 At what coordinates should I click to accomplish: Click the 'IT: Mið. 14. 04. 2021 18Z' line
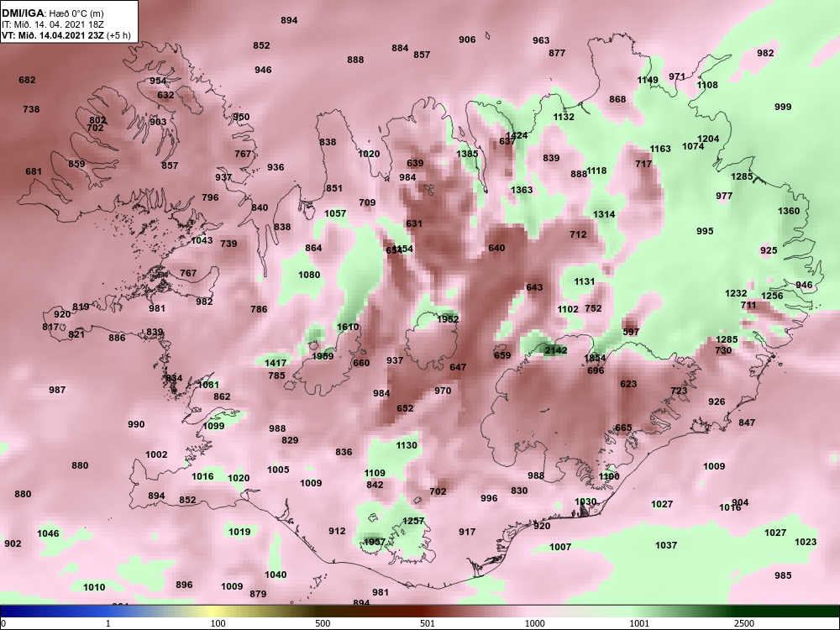click(x=51, y=24)
